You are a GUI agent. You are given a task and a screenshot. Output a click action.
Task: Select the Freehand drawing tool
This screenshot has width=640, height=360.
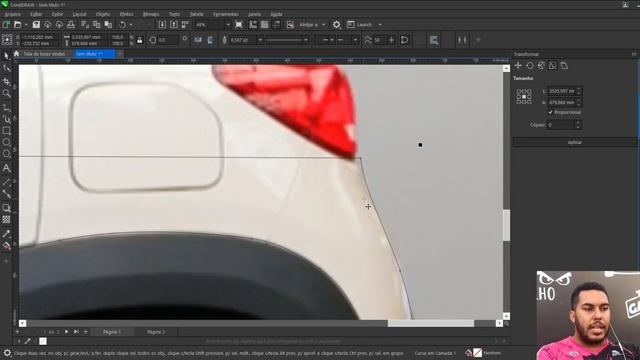(6, 107)
